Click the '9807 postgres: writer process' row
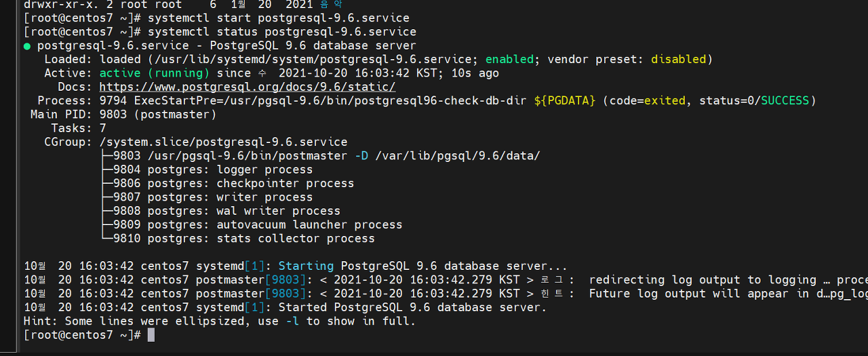868x356 pixels. click(x=213, y=197)
